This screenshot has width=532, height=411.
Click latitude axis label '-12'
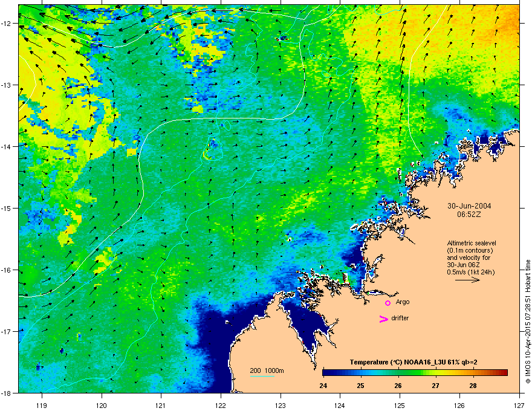tap(6, 24)
